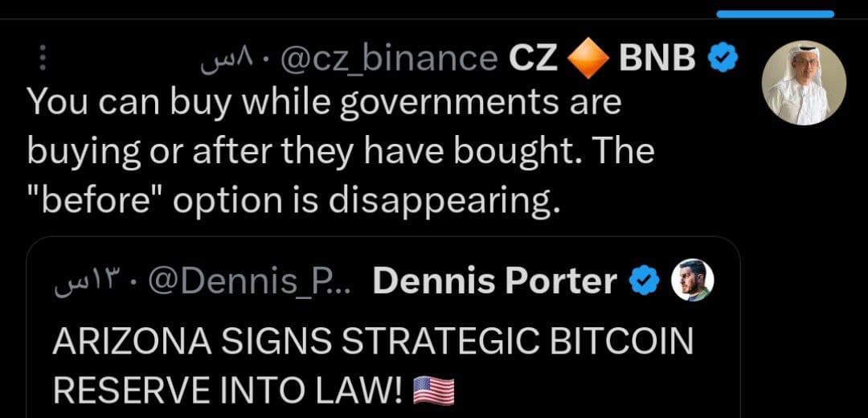
Task: Open the "ARIZONA SIGNS STRATEGIC BITCOIN" quoted headline
Action: pyautogui.click(x=372, y=342)
